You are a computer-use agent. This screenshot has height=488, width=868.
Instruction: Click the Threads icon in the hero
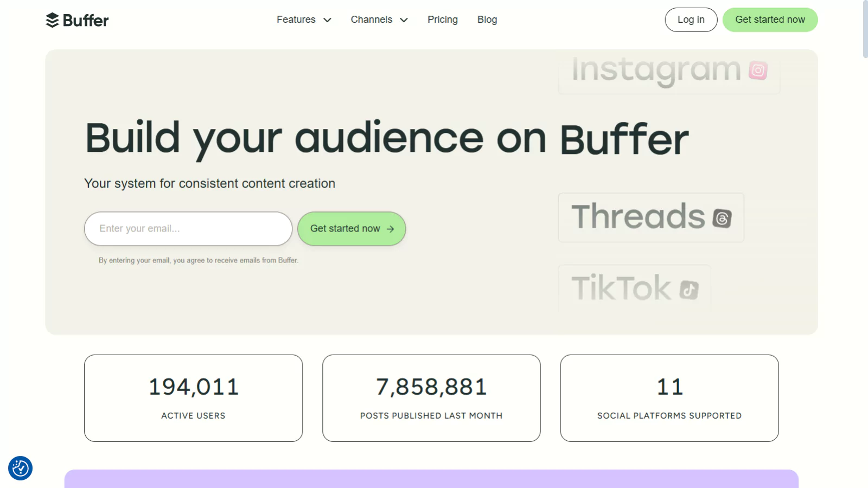722,218
